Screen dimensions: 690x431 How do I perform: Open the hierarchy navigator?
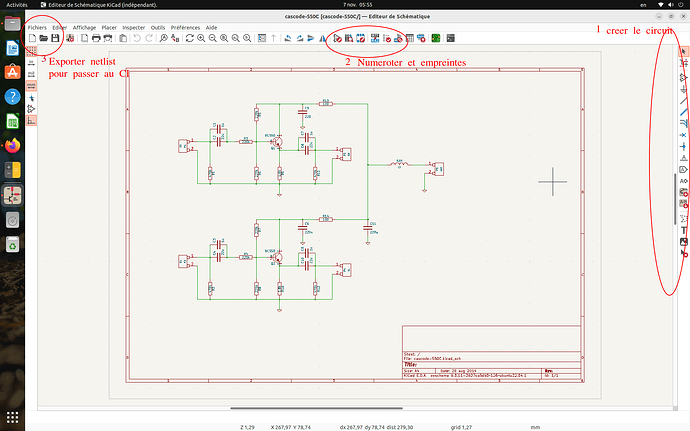[x=262, y=38]
